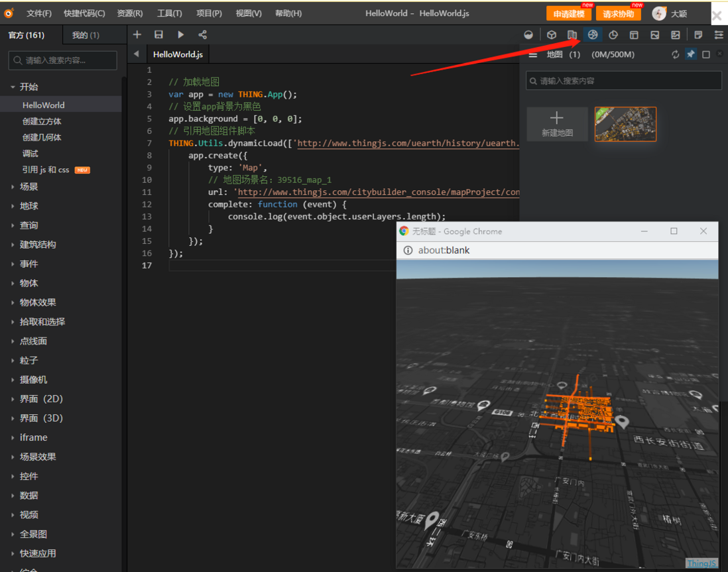Viewport: 728px width, 572px height.
Task: Open the layout panel toolbar icon
Action: pos(634,35)
